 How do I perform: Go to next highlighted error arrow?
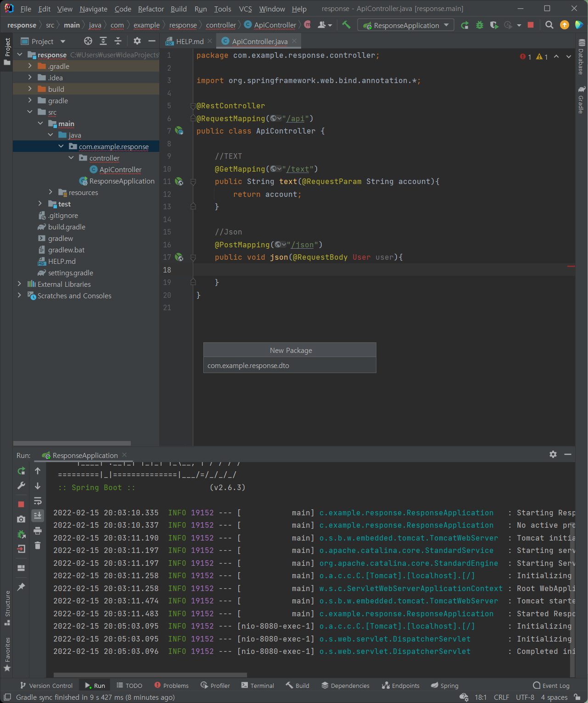click(x=569, y=56)
